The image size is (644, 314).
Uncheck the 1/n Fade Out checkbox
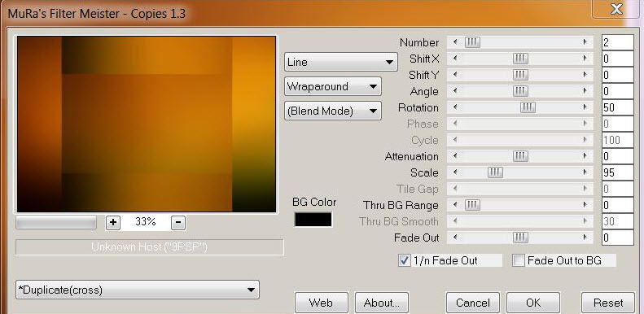[404, 260]
